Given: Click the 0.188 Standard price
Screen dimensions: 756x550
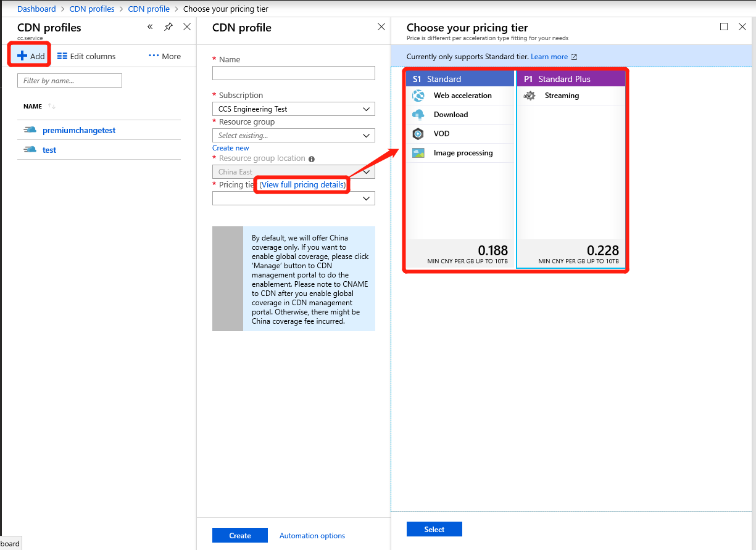Looking at the screenshot, I should [493, 250].
